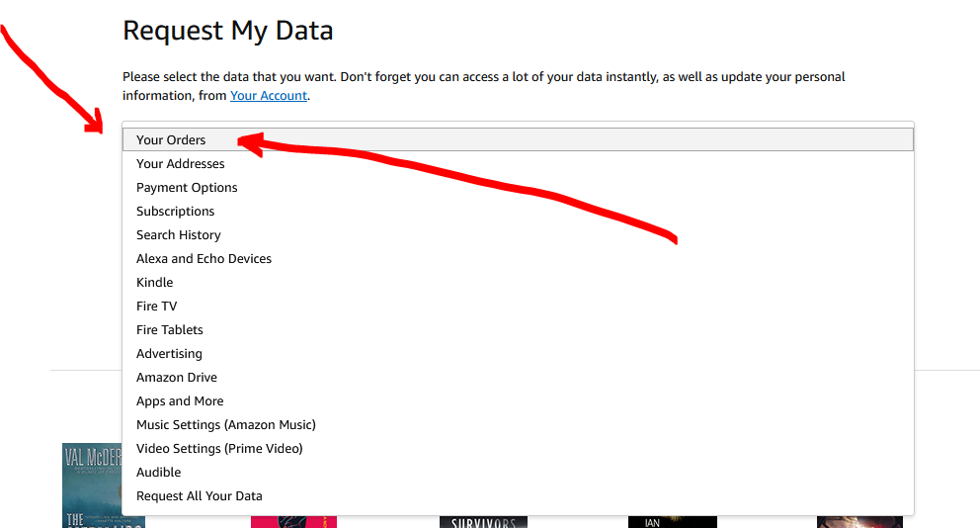This screenshot has width=980, height=528.
Task: Choose Request All Your Data
Action: 200,496
